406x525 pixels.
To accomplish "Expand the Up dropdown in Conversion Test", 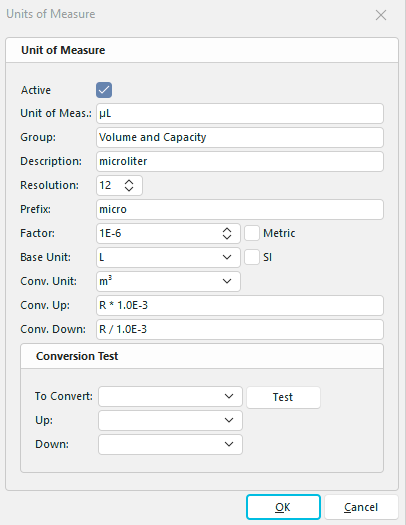I will (229, 420).
